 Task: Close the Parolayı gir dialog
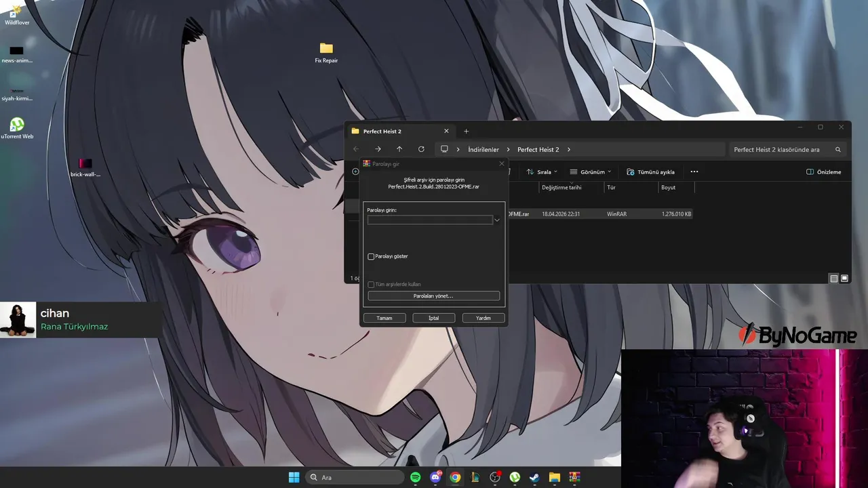502,163
